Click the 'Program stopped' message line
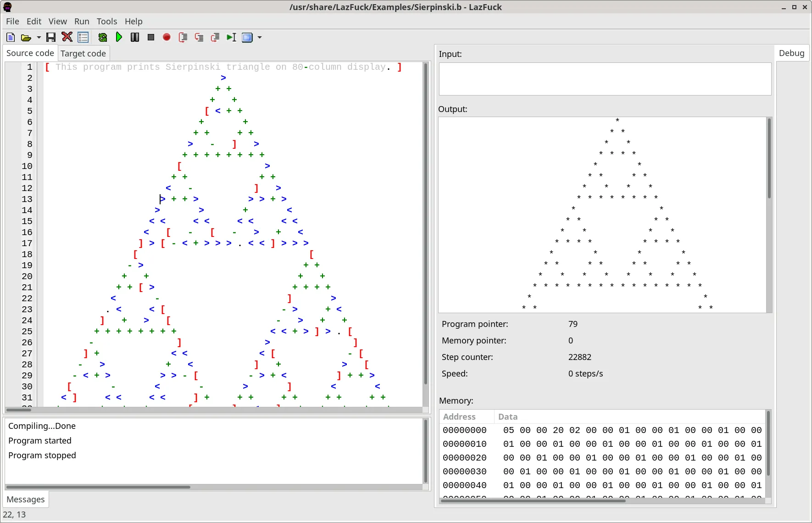The width and height of the screenshot is (812, 523). pyautogui.click(x=42, y=455)
